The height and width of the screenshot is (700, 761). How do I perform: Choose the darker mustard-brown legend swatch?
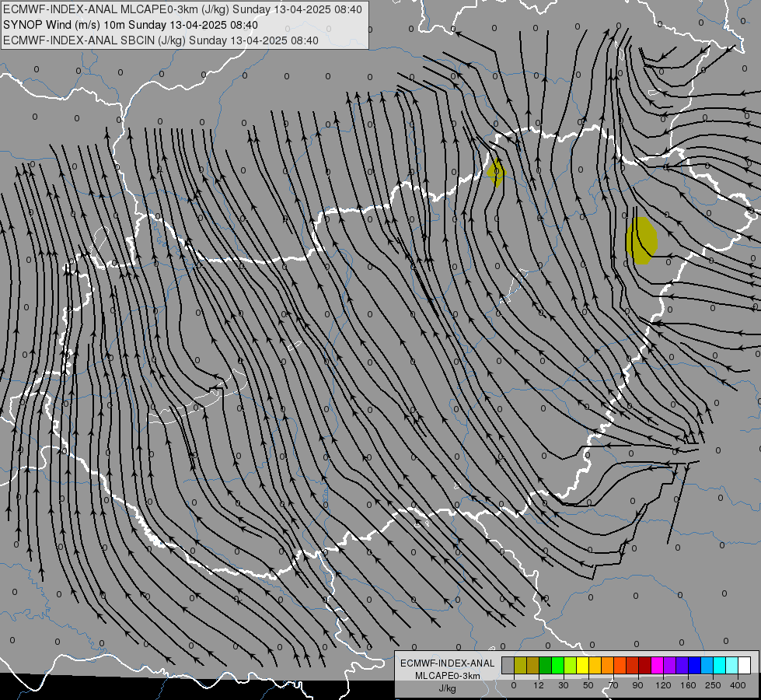coord(533,665)
